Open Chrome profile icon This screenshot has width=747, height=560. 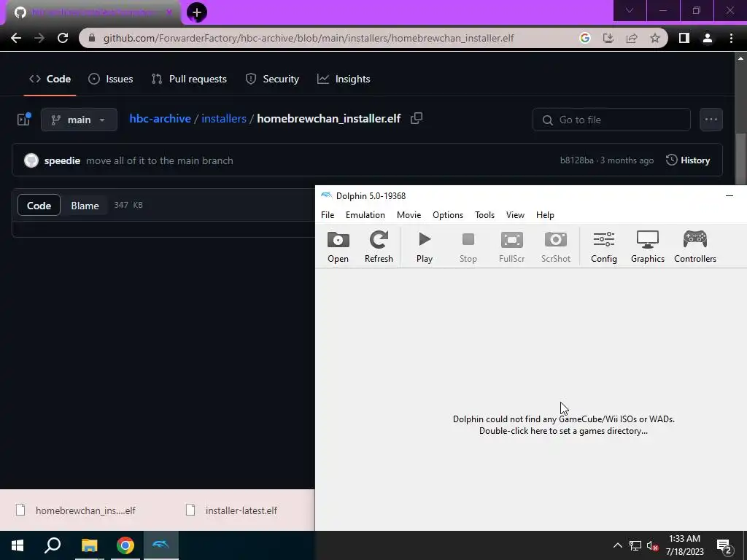(x=708, y=38)
